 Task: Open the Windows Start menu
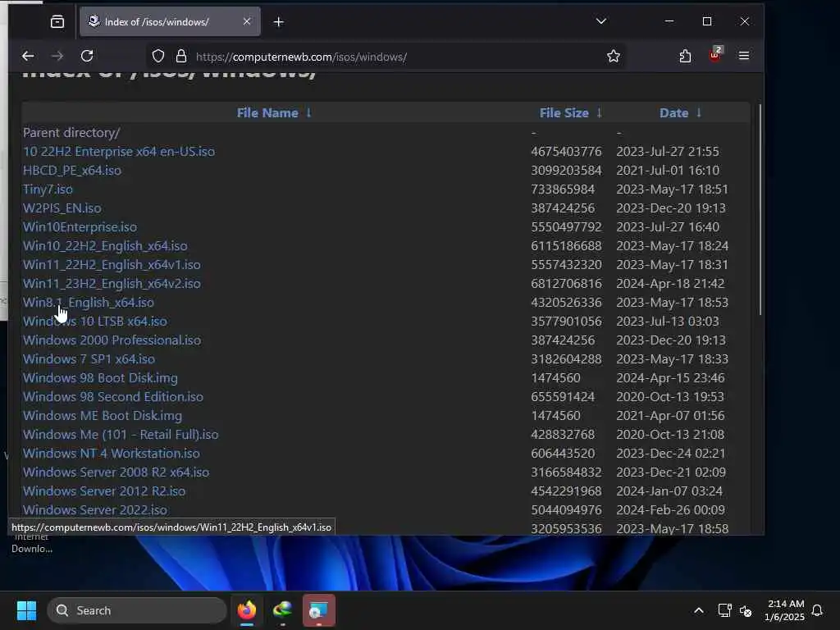click(x=26, y=610)
